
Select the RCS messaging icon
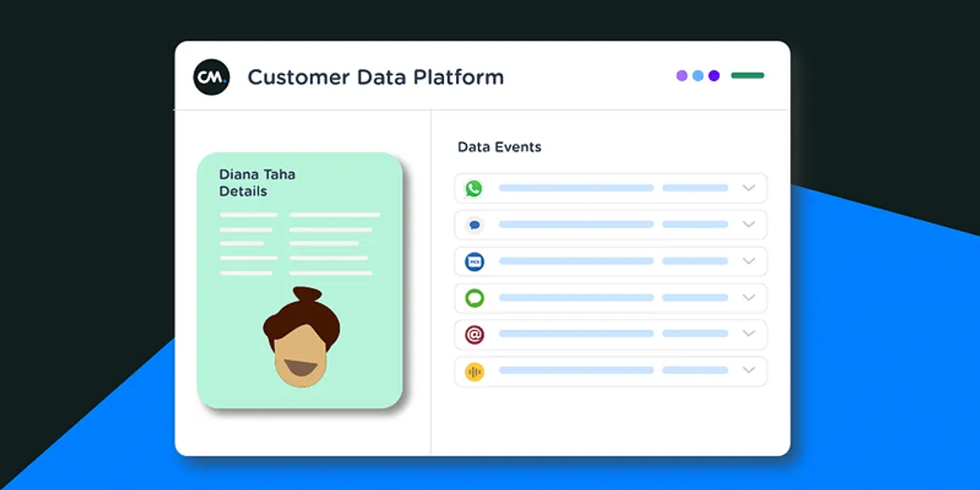point(474,261)
